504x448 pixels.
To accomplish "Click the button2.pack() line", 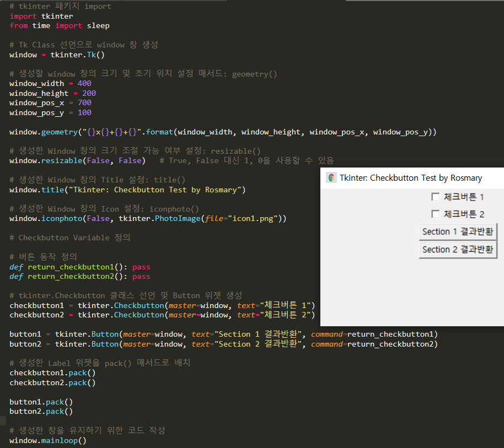I will click(x=41, y=412).
